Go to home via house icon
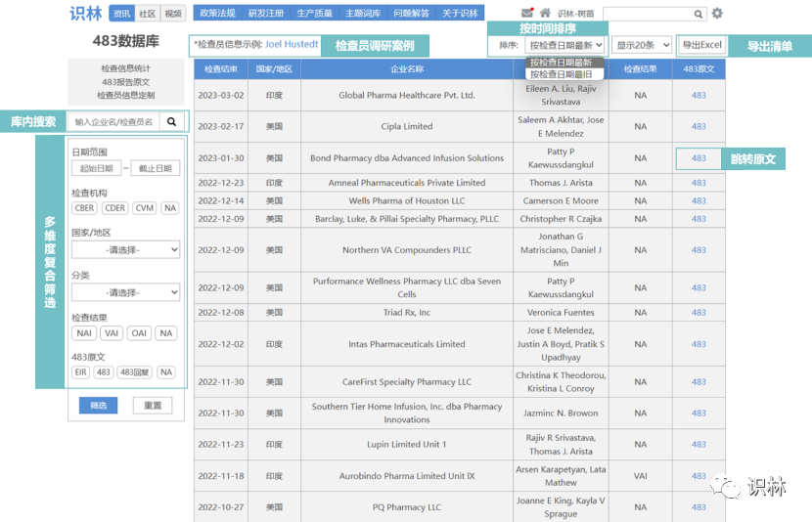Viewport: 812px width, 522px height. pos(545,13)
